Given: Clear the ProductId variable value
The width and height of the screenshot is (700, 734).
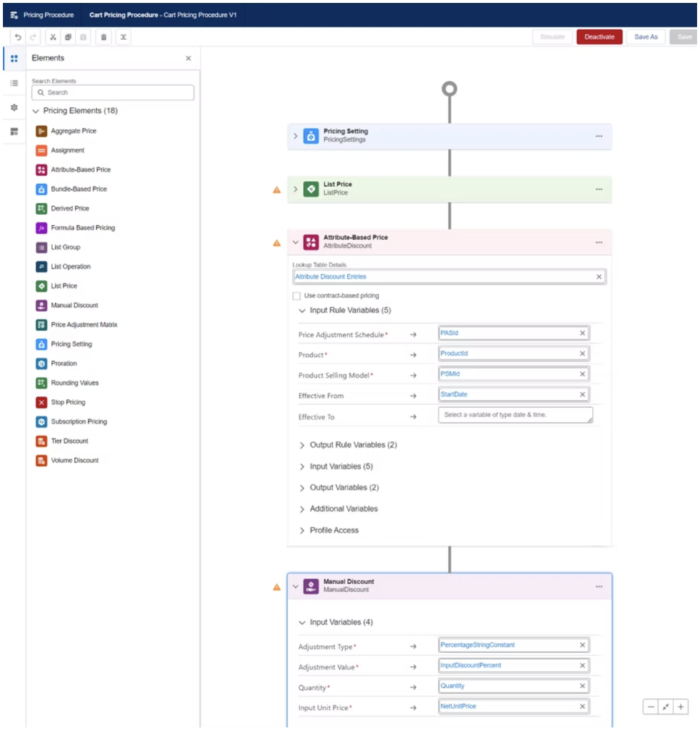Looking at the screenshot, I should pyautogui.click(x=582, y=354).
